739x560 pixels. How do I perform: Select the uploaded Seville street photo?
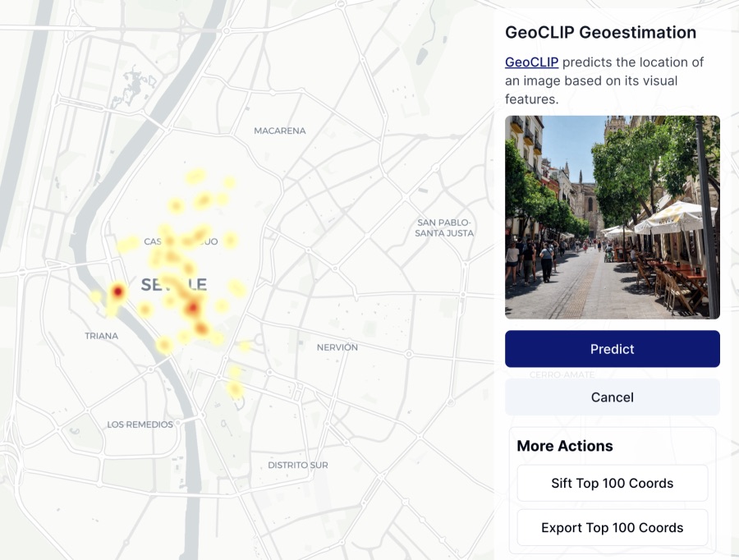(613, 218)
